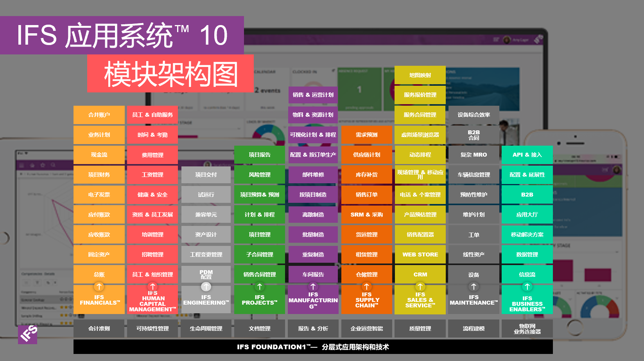The width and height of the screenshot is (644, 361).
Task: Click the 物联网 业务连接器 bottom tile
Action: (527, 329)
